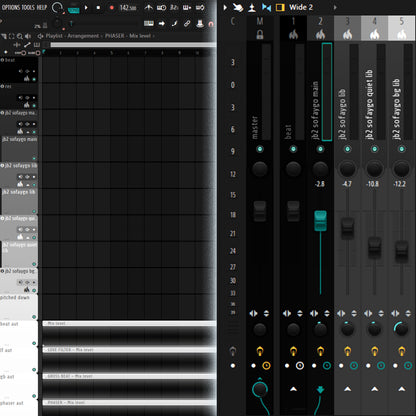The image size is (416, 416).
Task: Open the TOOLS menu
Action: pyautogui.click(x=29, y=7)
